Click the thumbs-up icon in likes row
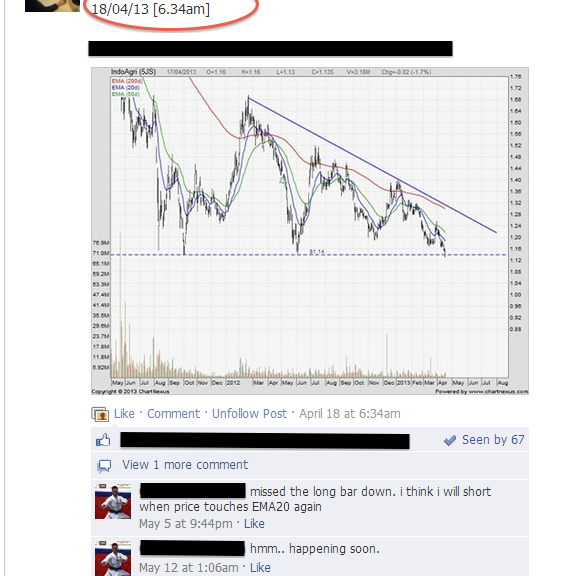 click(103, 440)
